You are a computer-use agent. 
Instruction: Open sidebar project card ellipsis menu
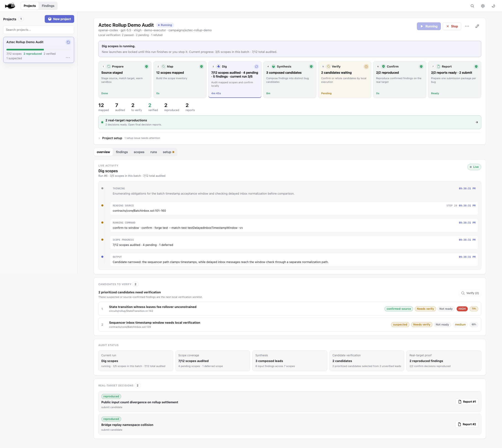68,58
